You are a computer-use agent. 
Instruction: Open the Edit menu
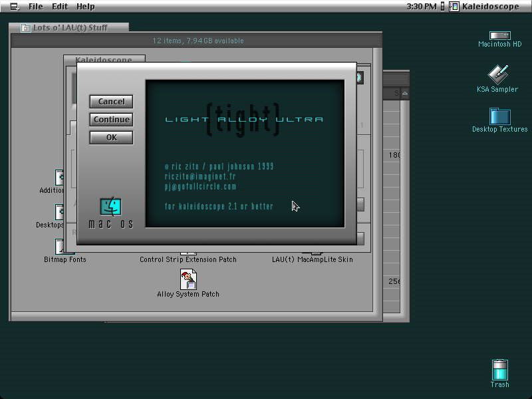coord(60,7)
